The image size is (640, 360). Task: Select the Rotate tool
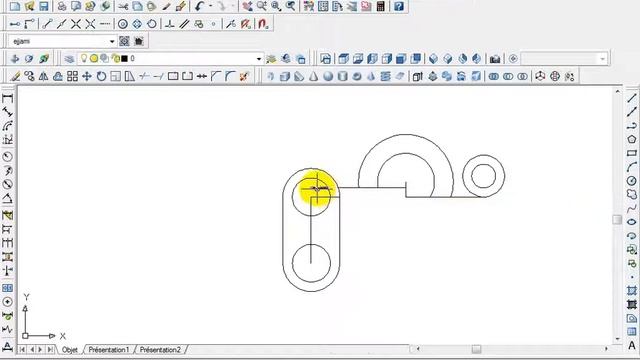[x=101, y=76]
